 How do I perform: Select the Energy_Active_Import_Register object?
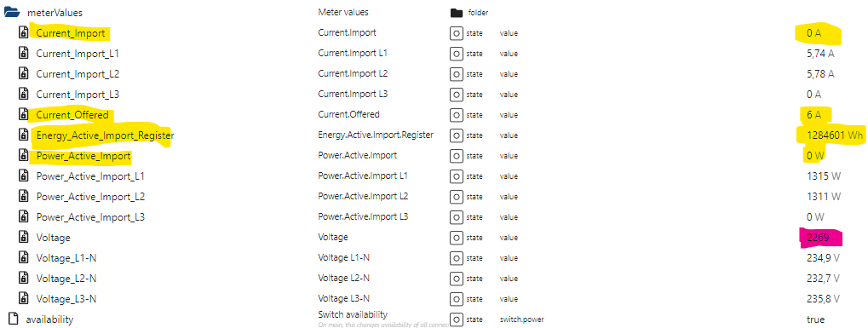coord(105,135)
